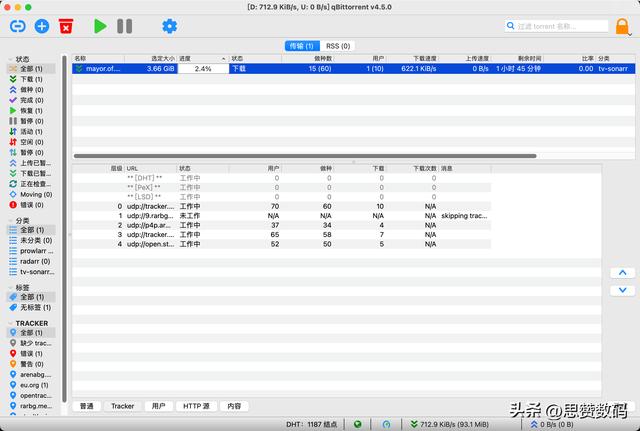Screen dimensions: 640x431
Task: Sort torrents by the 名称 column header
Action: coord(98,59)
